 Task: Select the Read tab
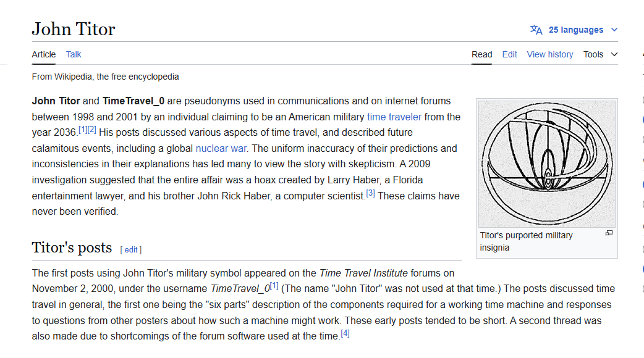point(482,54)
